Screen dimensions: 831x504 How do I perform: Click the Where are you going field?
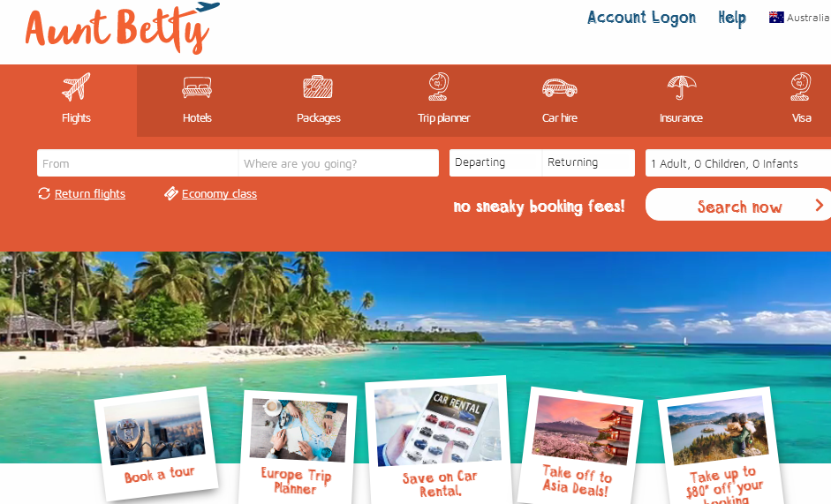tap(338, 163)
